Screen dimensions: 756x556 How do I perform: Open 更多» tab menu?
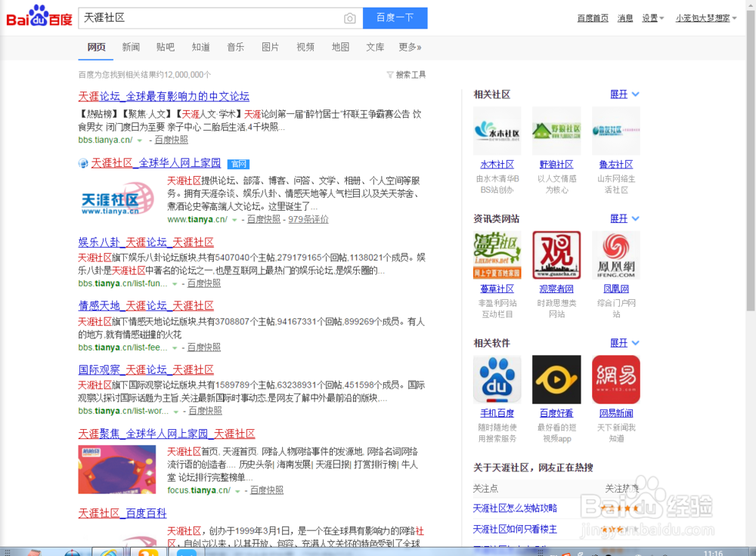coord(410,48)
